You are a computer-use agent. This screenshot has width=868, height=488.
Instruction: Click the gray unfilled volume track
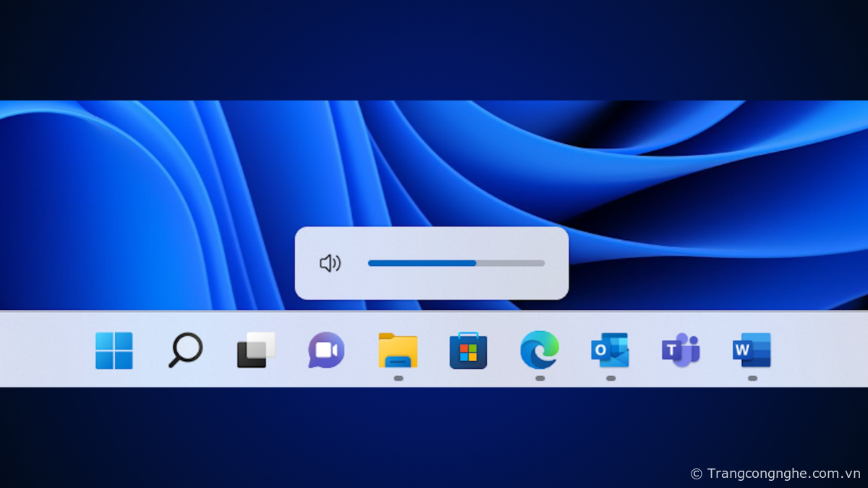pyautogui.click(x=511, y=263)
